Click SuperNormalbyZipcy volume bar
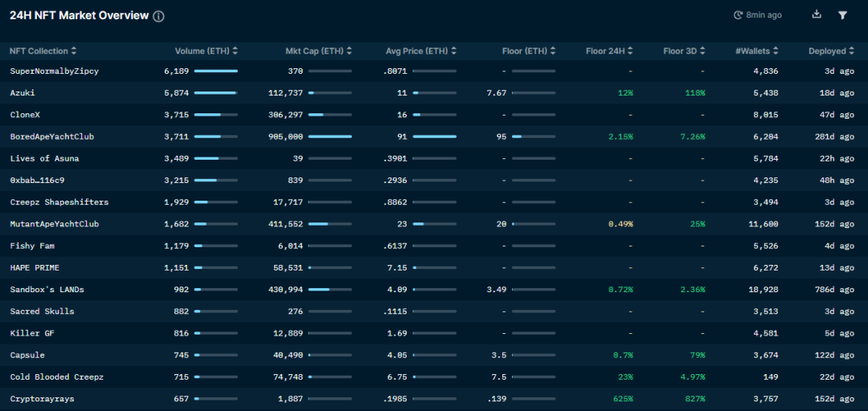The image size is (868, 411). pos(216,71)
